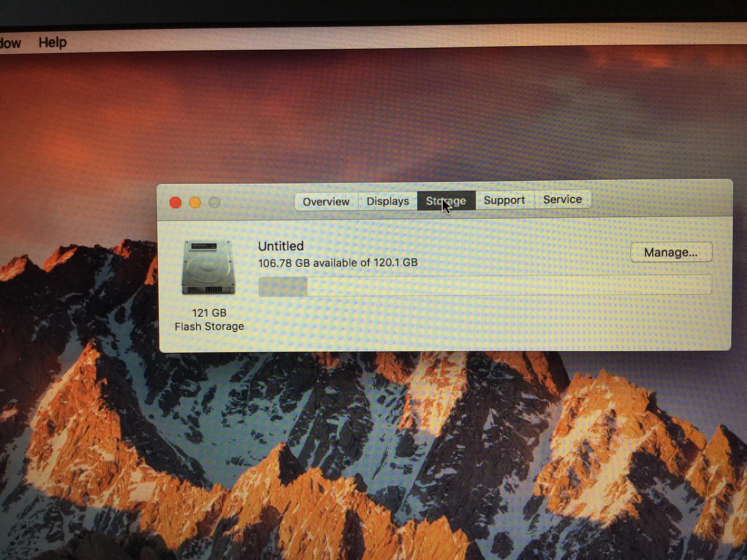The width and height of the screenshot is (747, 560).
Task: Minimize window with the yellow button
Action: coord(195,203)
